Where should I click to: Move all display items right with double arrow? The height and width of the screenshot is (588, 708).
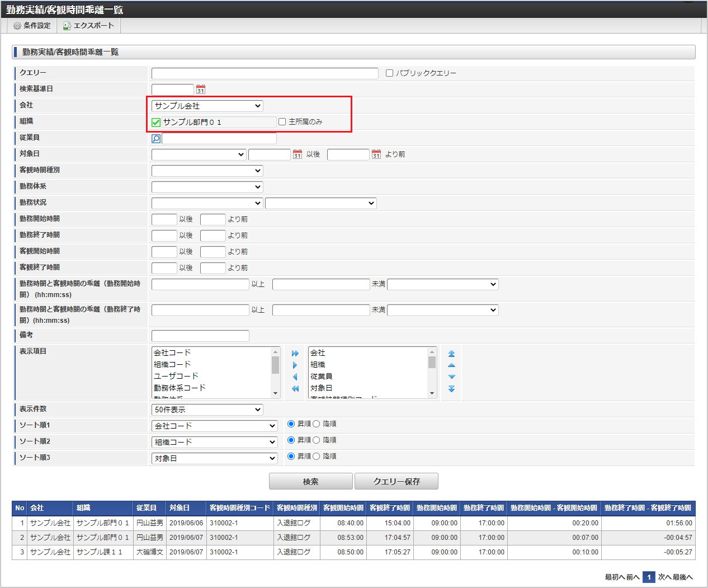(295, 354)
